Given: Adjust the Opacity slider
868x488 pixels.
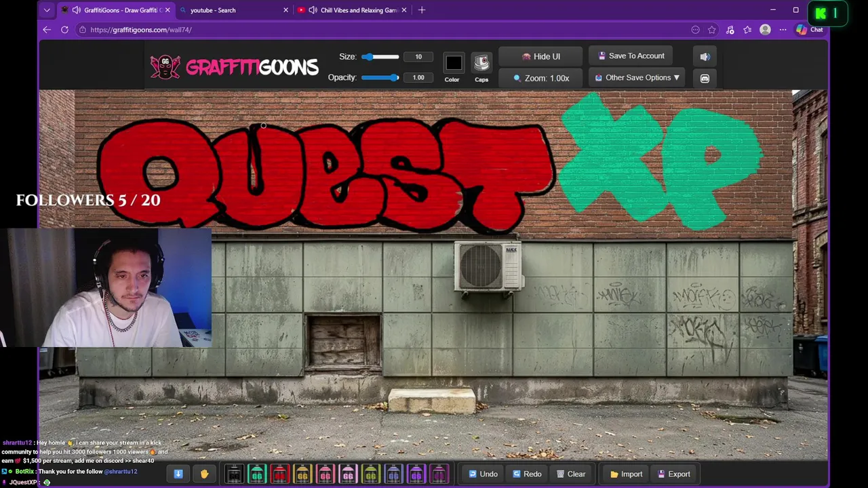Looking at the screenshot, I should coord(380,77).
